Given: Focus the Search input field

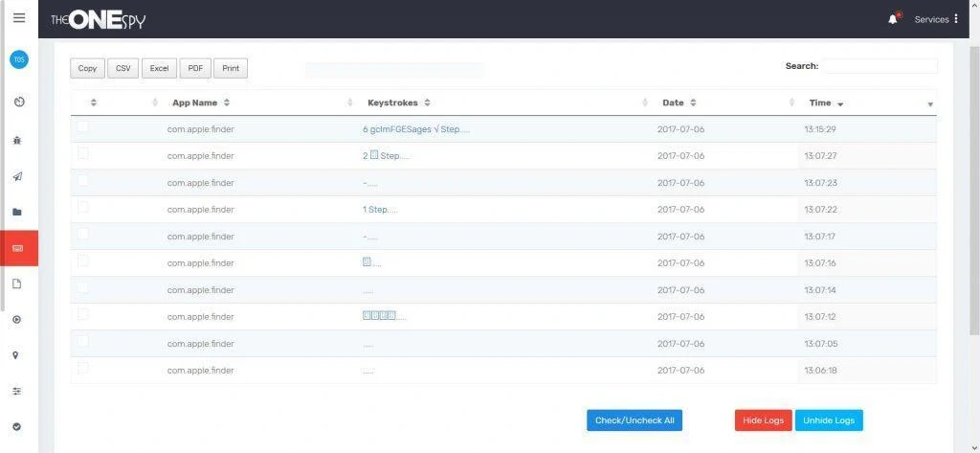Looking at the screenshot, I should pos(880,66).
